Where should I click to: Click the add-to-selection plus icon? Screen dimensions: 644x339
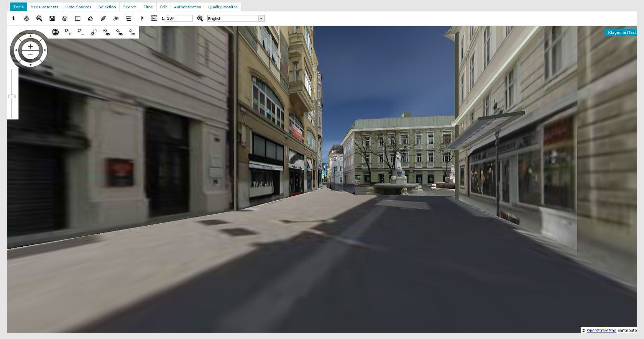click(x=68, y=32)
